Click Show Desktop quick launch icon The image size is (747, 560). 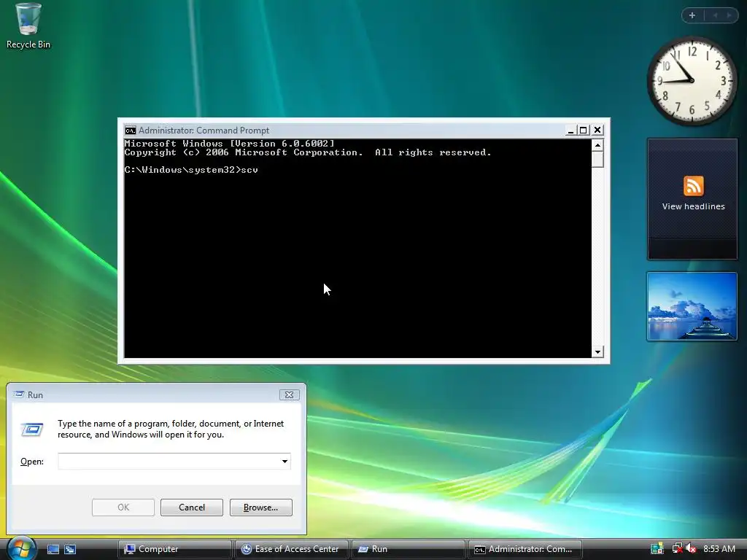[x=53, y=549]
